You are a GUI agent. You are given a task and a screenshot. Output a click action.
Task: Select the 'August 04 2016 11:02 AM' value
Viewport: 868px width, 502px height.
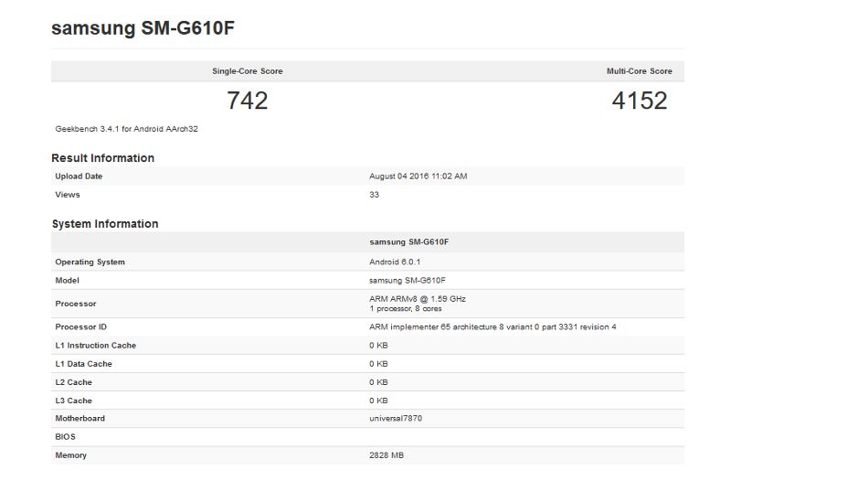click(x=418, y=176)
